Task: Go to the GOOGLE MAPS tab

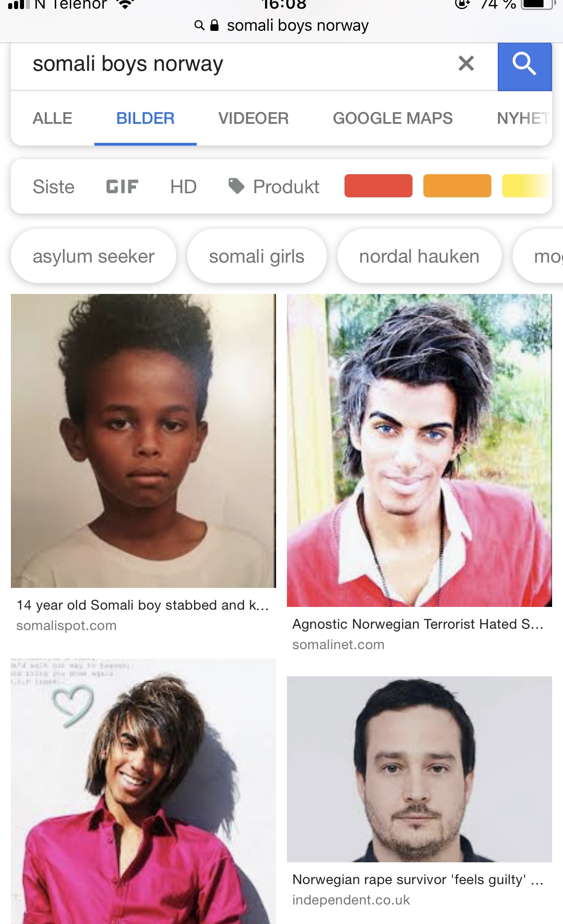Action: [393, 118]
